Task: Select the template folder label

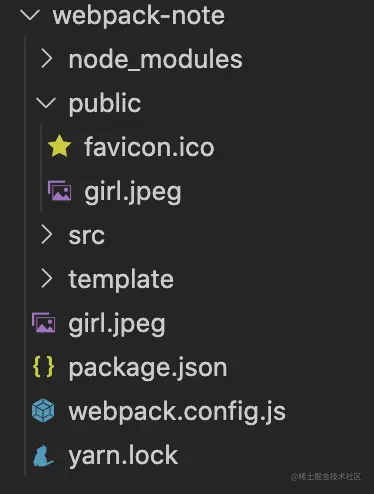Action: click(121, 279)
